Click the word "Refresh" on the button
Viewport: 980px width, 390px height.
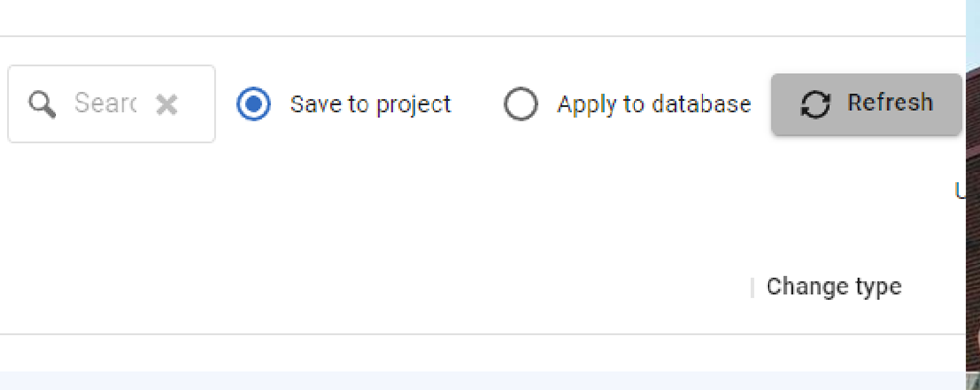[x=889, y=103]
